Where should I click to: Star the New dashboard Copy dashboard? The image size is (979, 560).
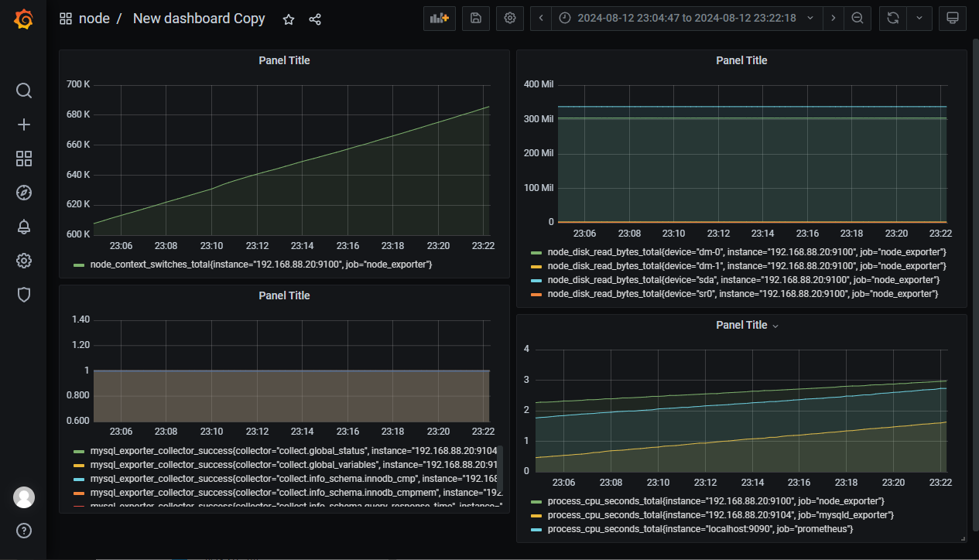289,19
